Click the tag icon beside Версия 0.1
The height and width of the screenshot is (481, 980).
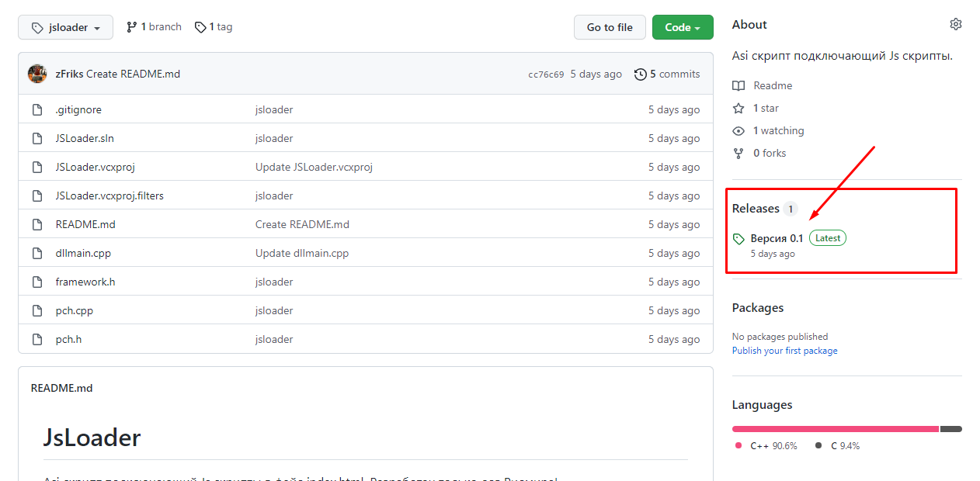739,237
